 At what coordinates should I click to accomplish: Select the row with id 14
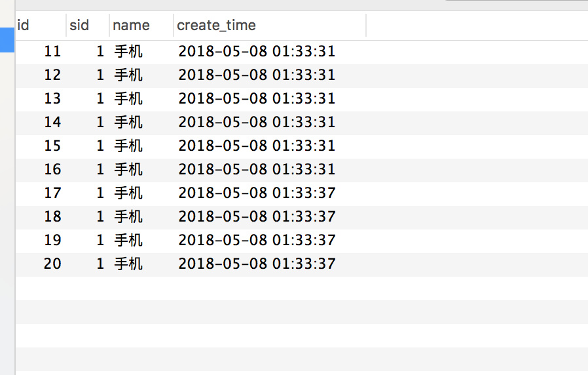pos(302,123)
